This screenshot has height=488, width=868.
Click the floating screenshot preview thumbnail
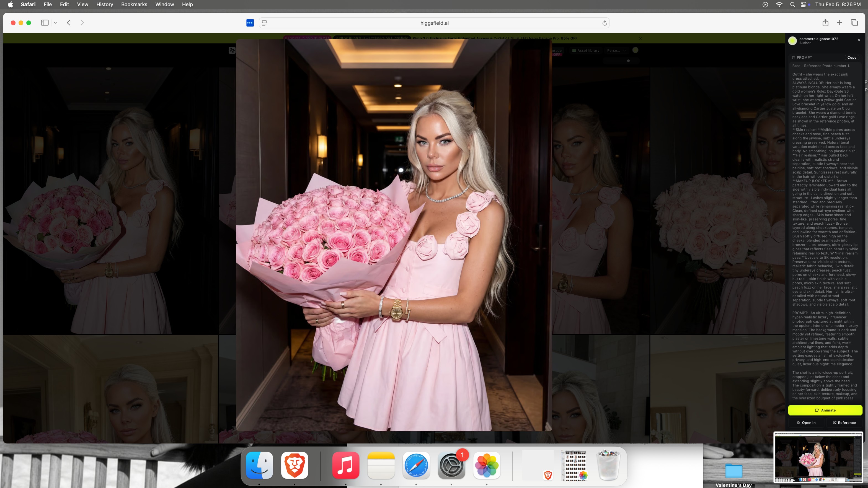(x=818, y=458)
